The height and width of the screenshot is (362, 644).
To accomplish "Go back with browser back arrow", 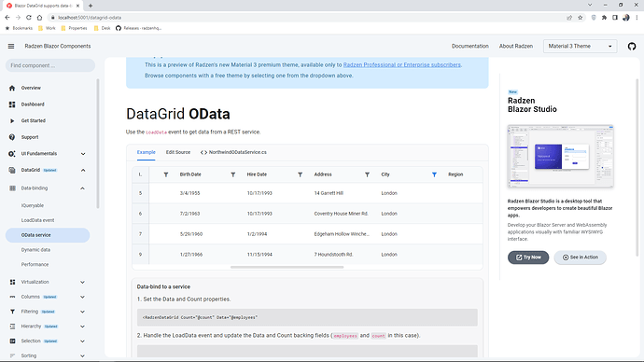I will coord(7,17).
